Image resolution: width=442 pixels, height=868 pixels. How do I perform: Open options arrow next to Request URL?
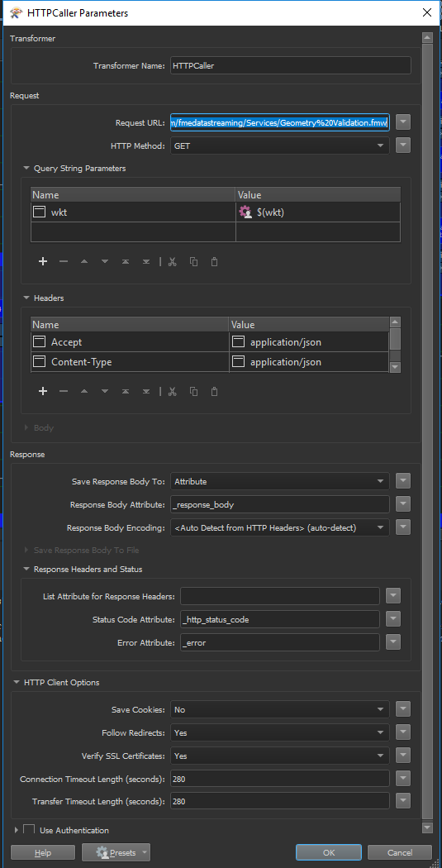403,122
